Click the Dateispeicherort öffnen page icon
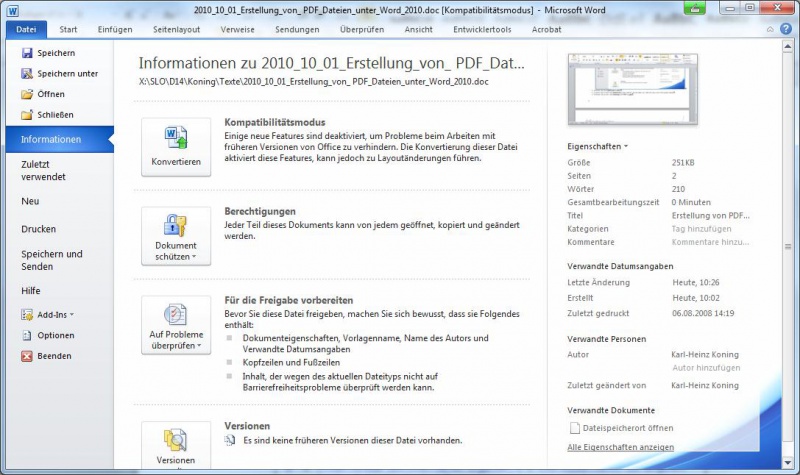Screen dimensions: 800x475 click(x=574, y=428)
